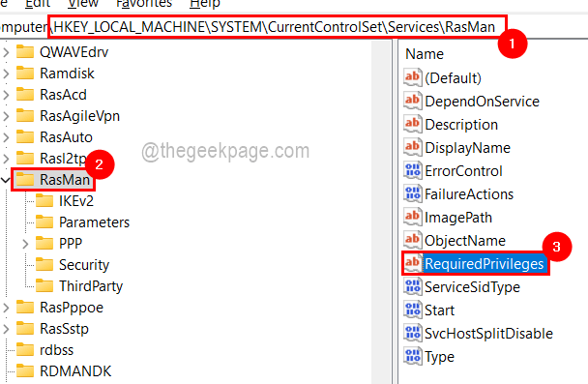
Task: Expand the RasAgileVpn key
Action: (x=6, y=116)
